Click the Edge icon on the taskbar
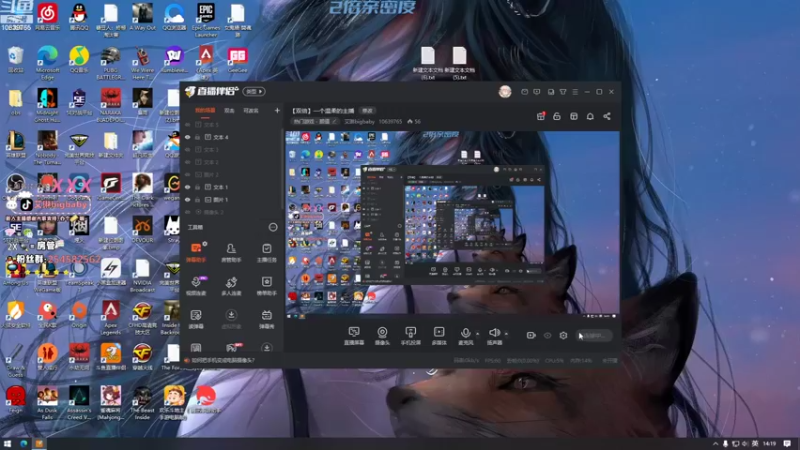This screenshot has height=450, width=800. coord(23,444)
